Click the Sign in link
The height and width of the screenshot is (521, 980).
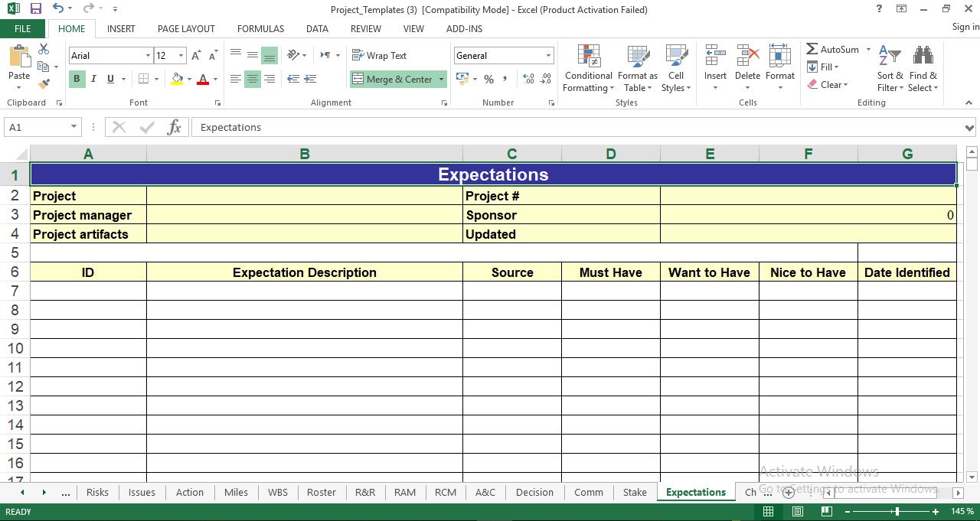[x=964, y=26]
